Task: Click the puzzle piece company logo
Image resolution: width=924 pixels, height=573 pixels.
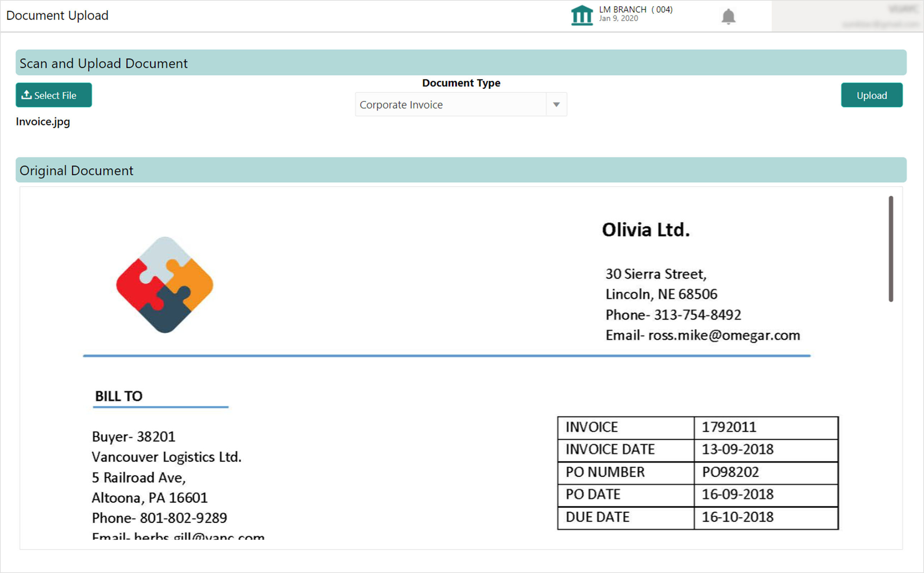Action: tap(164, 285)
